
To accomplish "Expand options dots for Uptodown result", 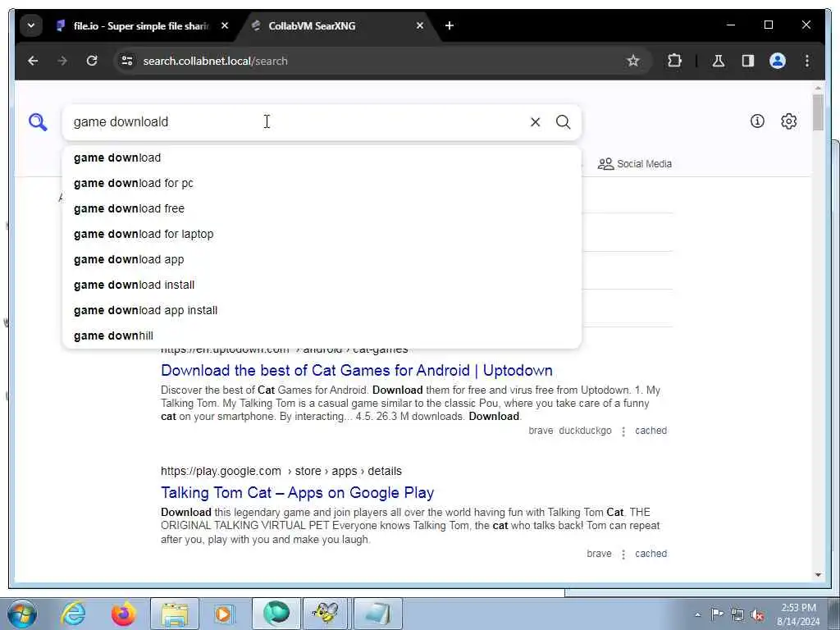I will click(x=623, y=431).
